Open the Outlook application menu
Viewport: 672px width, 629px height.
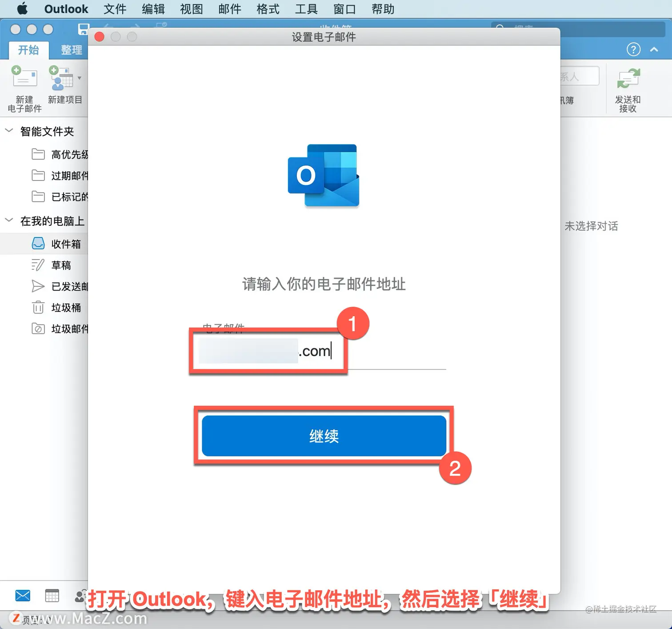66,9
